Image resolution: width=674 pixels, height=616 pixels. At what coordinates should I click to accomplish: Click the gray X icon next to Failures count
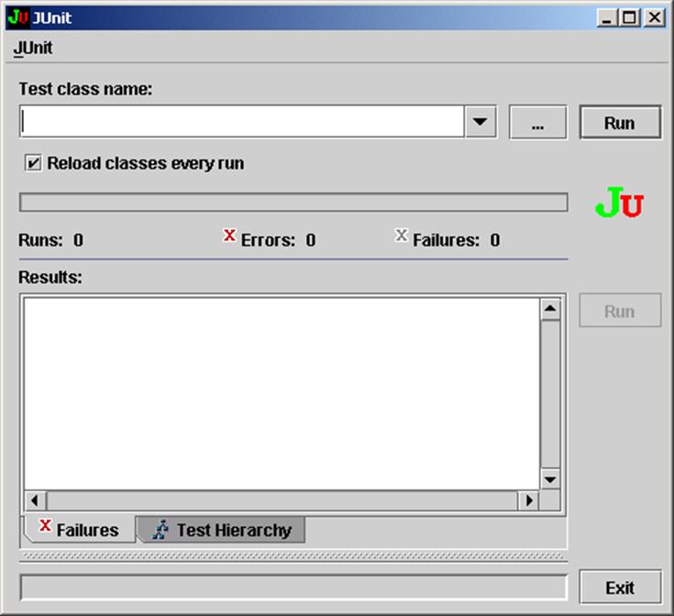tap(401, 236)
